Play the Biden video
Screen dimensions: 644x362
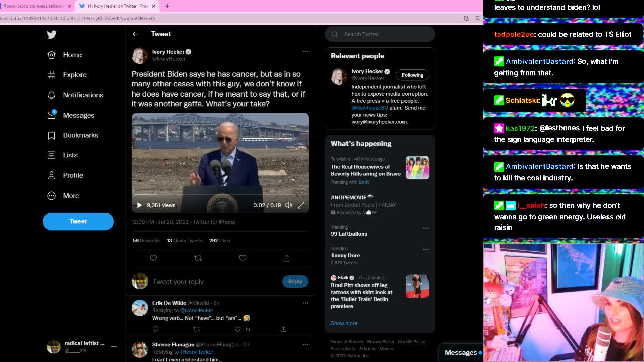[x=139, y=205]
